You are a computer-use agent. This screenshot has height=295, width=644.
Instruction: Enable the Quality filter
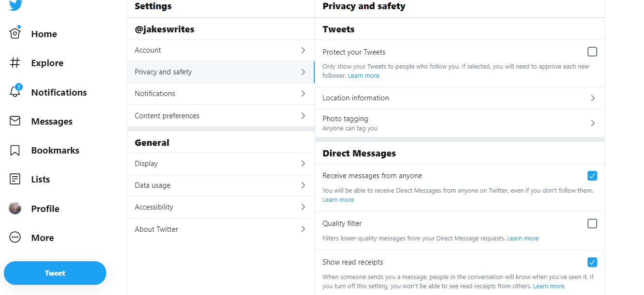tap(592, 223)
